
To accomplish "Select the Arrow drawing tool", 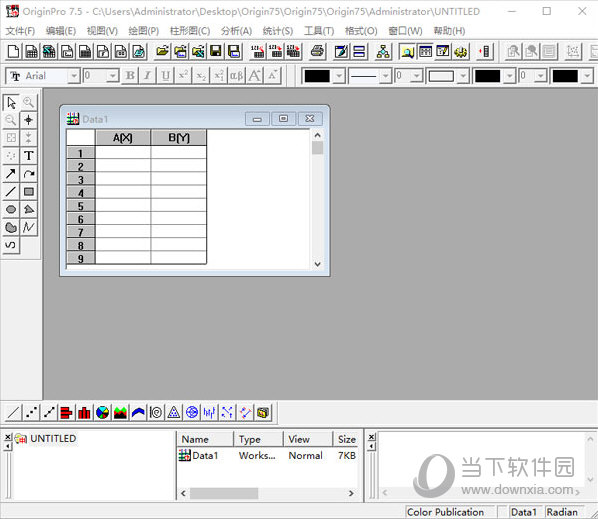I will [x=11, y=174].
